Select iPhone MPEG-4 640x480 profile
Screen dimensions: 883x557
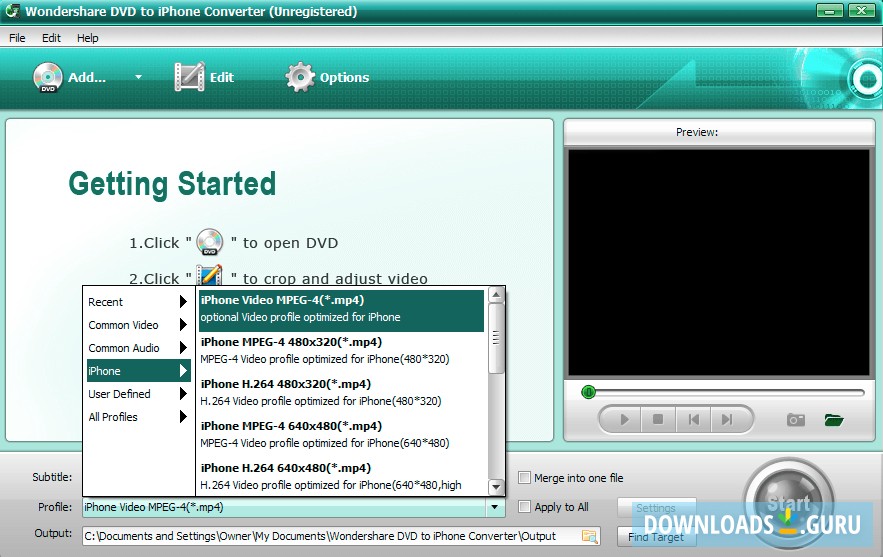point(341,434)
